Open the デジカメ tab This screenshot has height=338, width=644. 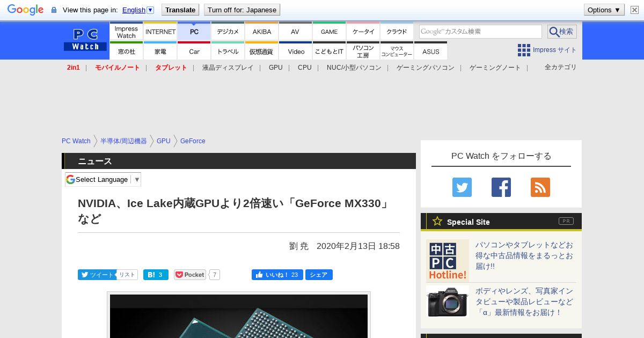click(x=228, y=31)
